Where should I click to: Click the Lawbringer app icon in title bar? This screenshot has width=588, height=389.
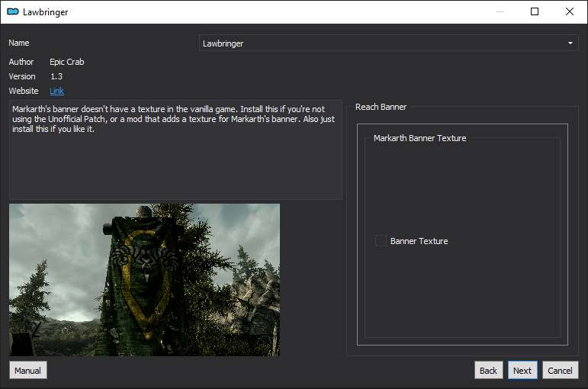click(13, 11)
